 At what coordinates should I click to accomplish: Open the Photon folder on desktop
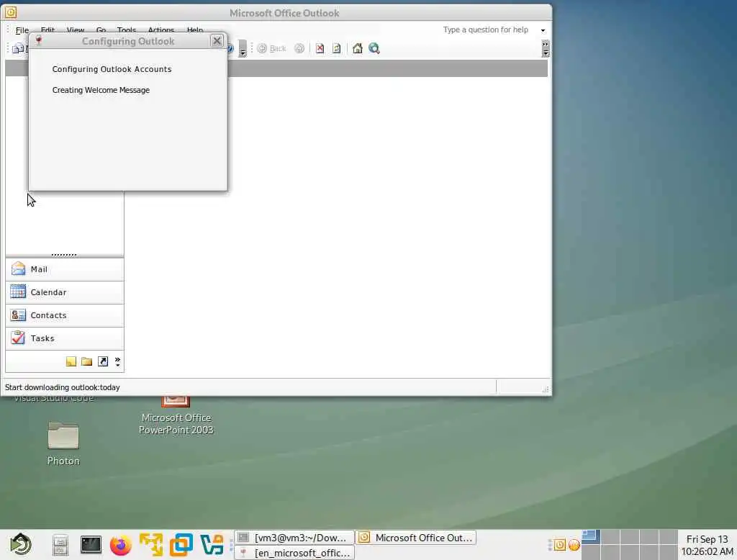click(x=63, y=443)
